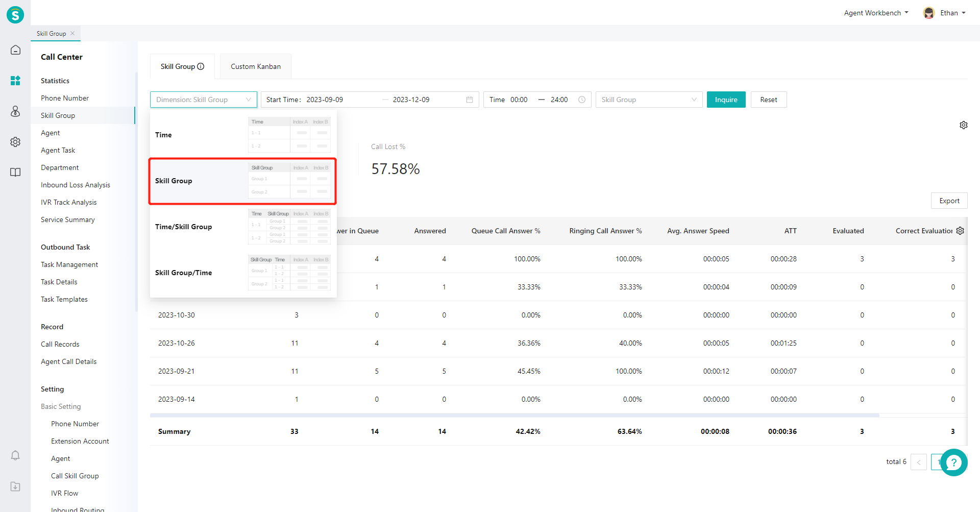Open the date range calendar icon
The height and width of the screenshot is (512, 980).
470,100
